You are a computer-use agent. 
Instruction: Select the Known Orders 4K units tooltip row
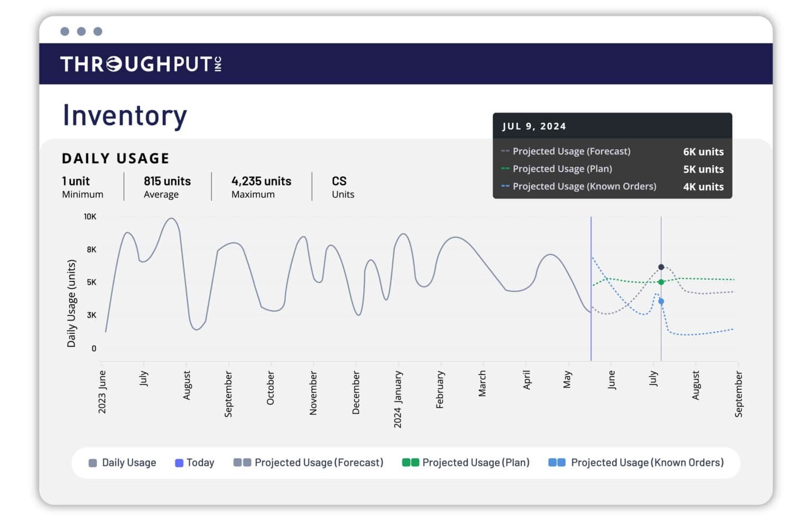pyautogui.click(x=612, y=187)
